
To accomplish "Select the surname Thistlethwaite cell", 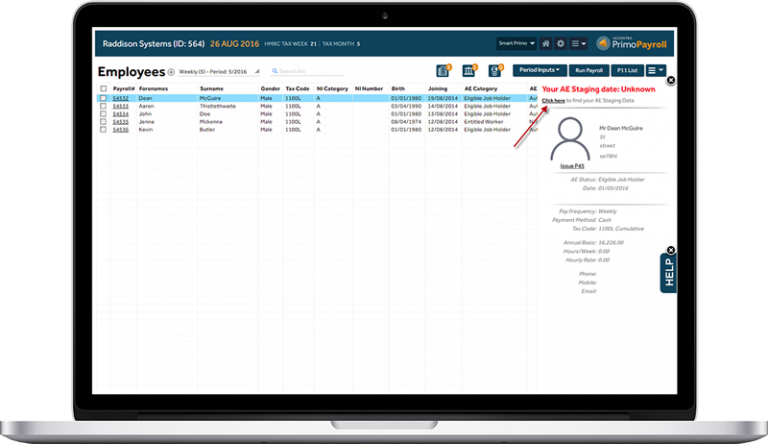I will tap(217, 106).
